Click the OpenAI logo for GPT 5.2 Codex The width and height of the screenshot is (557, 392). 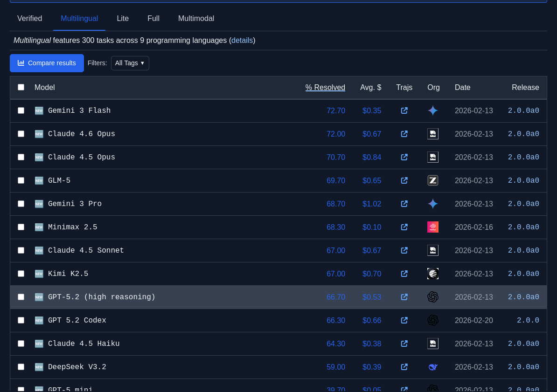(x=432, y=321)
